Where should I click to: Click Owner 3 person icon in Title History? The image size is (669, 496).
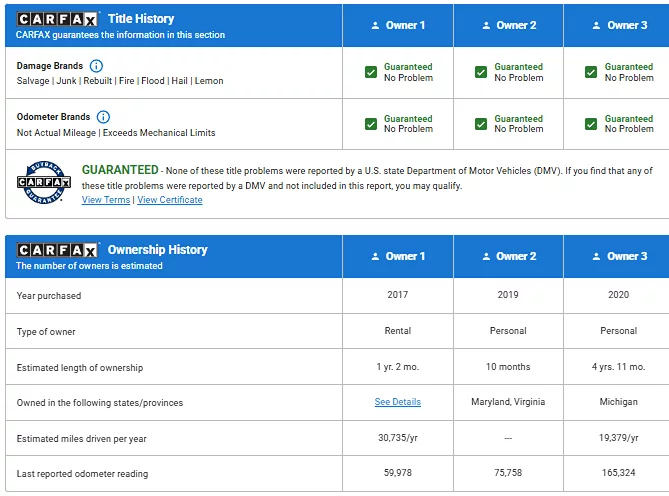596,25
